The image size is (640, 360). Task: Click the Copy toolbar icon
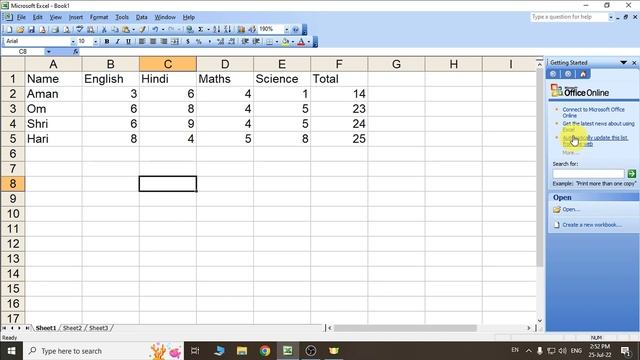click(x=115, y=29)
